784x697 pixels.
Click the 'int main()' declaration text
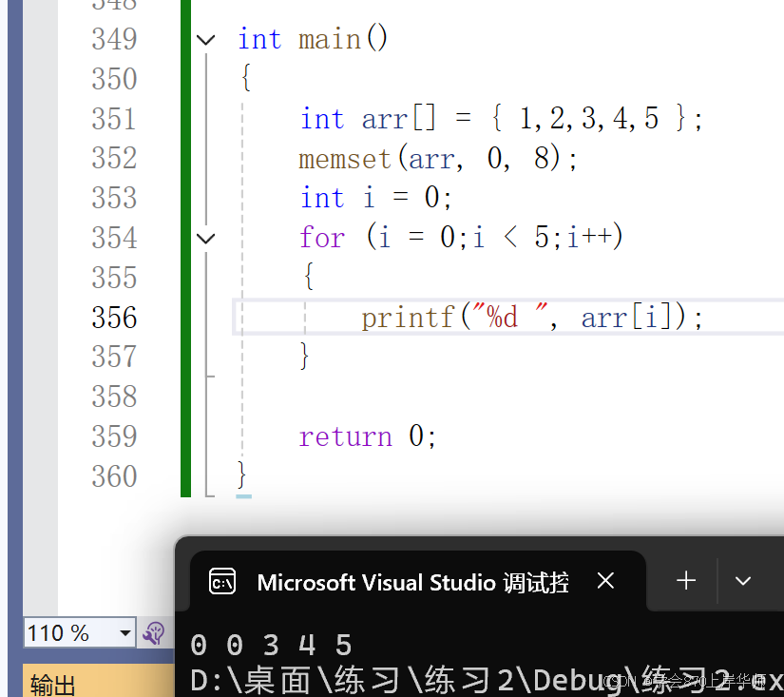(313, 39)
